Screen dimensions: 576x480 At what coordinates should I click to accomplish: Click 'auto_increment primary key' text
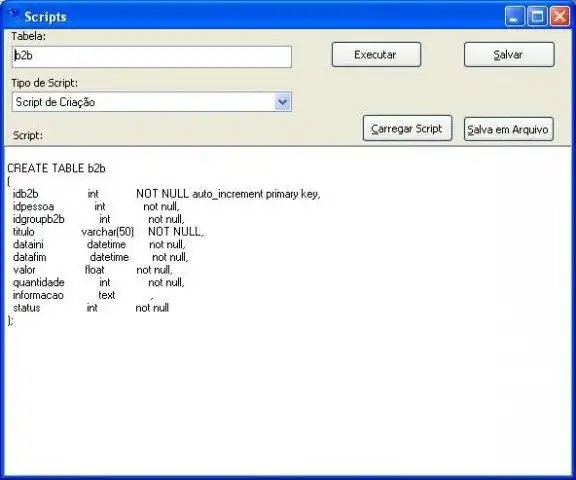click(256, 194)
